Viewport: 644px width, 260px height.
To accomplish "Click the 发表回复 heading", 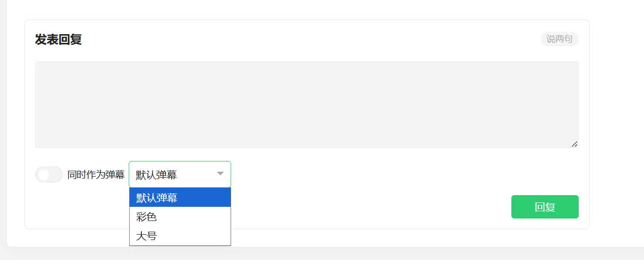I will [59, 40].
